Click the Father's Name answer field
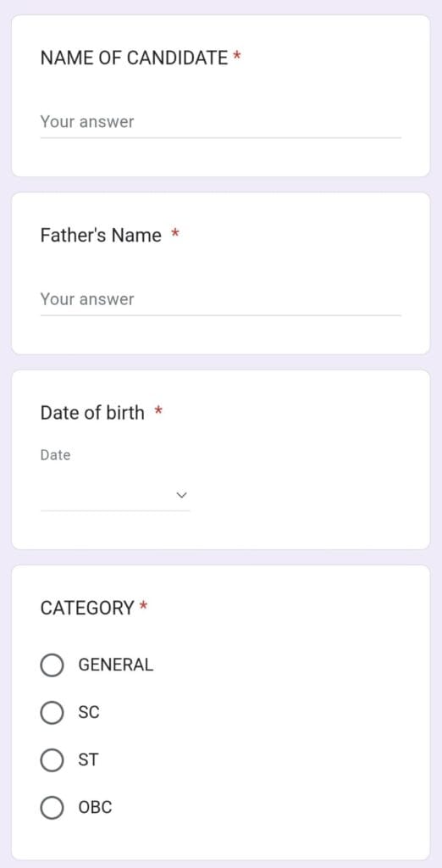This screenshot has width=442, height=868. [x=220, y=300]
